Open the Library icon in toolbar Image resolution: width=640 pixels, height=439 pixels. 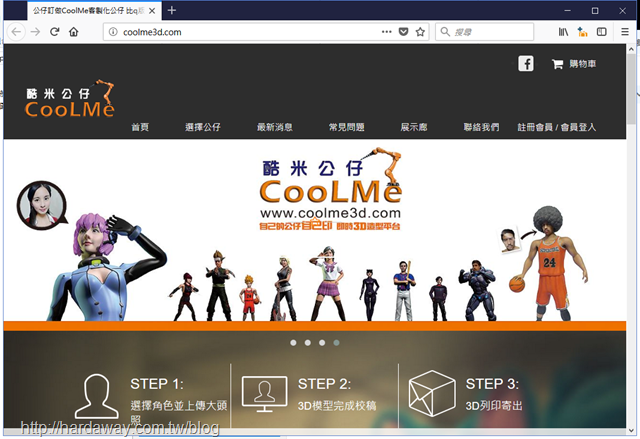(x=563, y=32)
